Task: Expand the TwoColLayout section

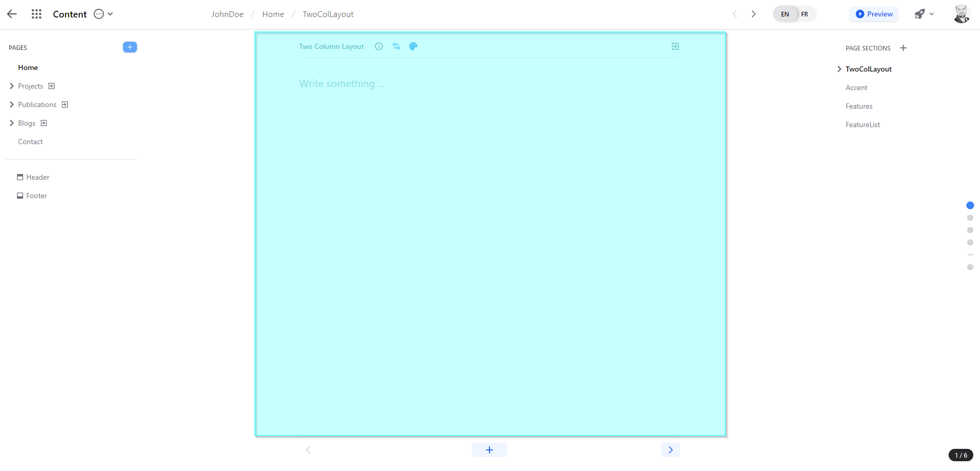Action: [x=839, y=69]
